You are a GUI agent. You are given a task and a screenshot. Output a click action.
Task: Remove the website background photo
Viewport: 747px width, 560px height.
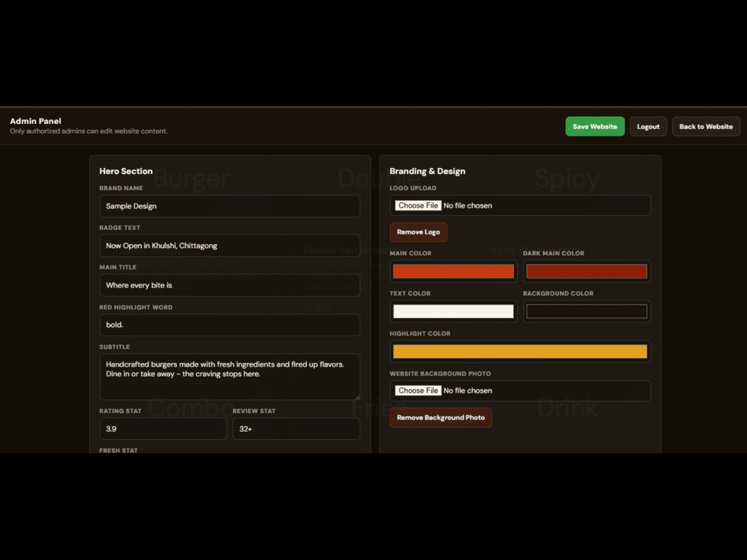(x=441, y=417)
